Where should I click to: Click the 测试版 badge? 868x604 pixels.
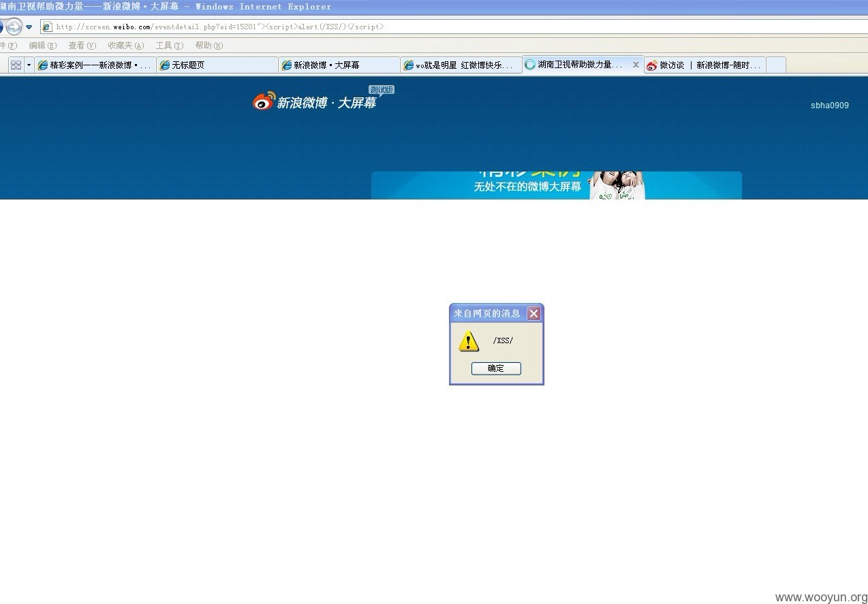coord(382,90)
